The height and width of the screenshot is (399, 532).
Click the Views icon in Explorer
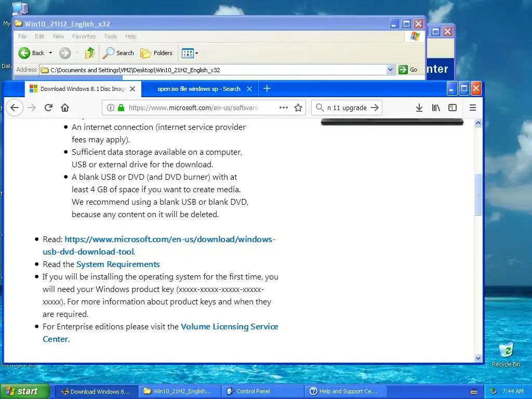[188, 53]
